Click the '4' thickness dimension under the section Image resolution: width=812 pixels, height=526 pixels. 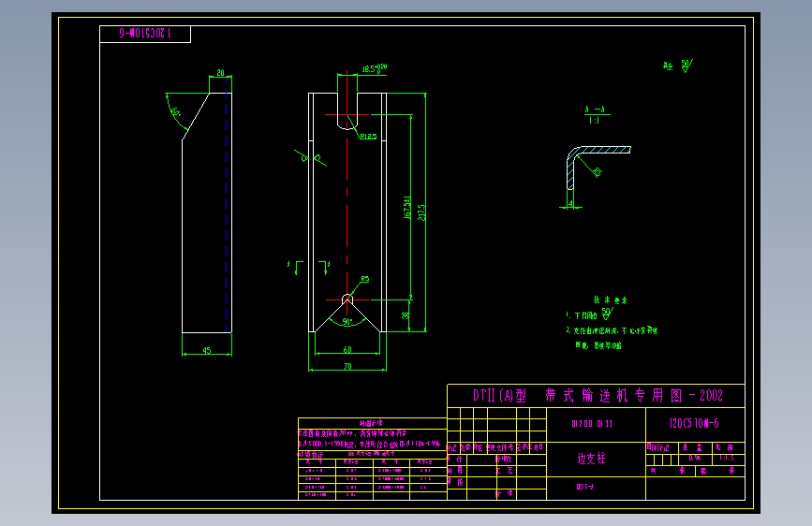click(x=570, y=203)
